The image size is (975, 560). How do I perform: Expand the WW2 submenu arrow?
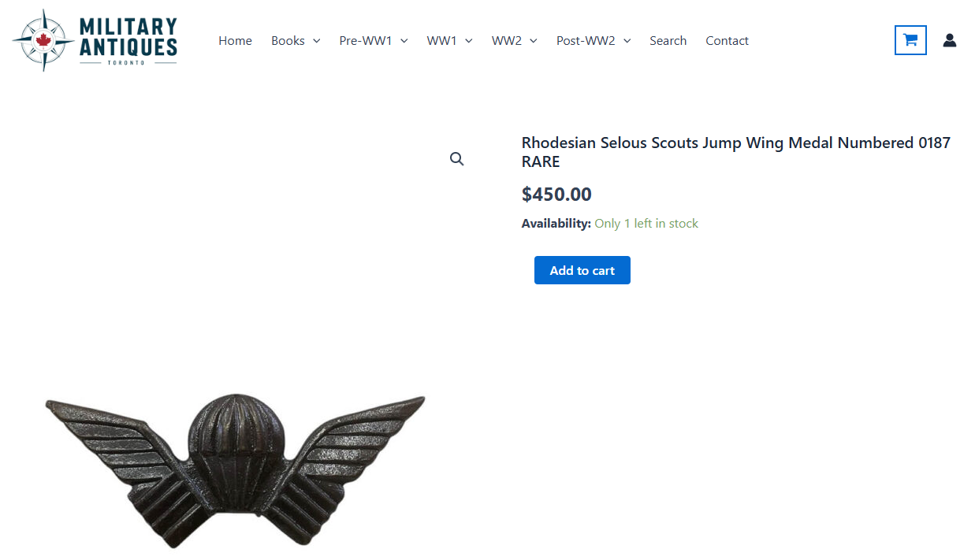[534, 41]
